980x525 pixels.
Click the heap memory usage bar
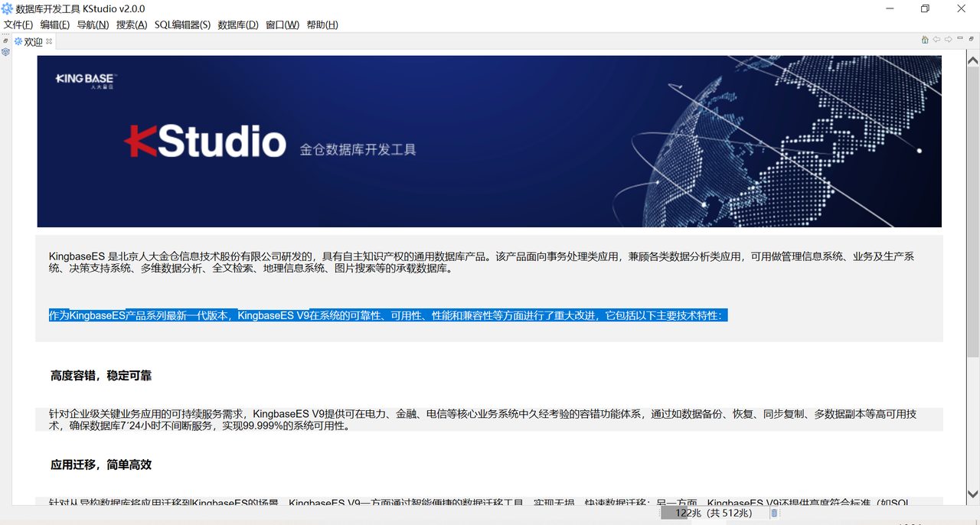714,514
